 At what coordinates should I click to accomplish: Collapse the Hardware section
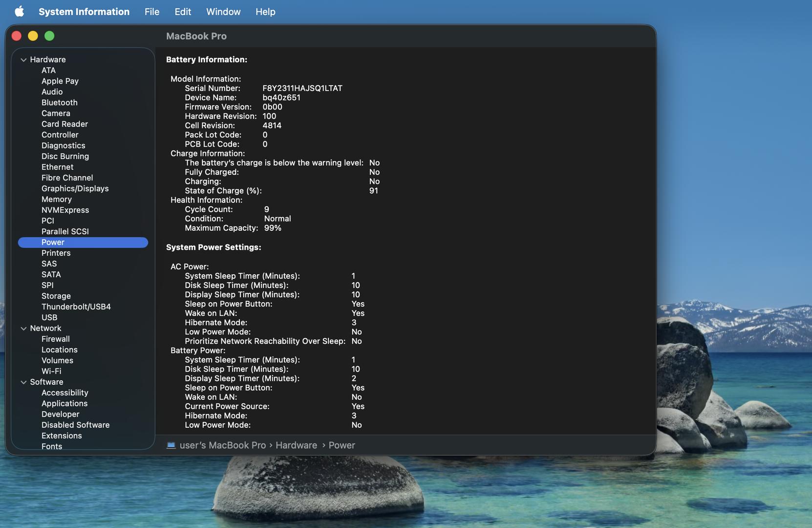(x=23, y=60)
